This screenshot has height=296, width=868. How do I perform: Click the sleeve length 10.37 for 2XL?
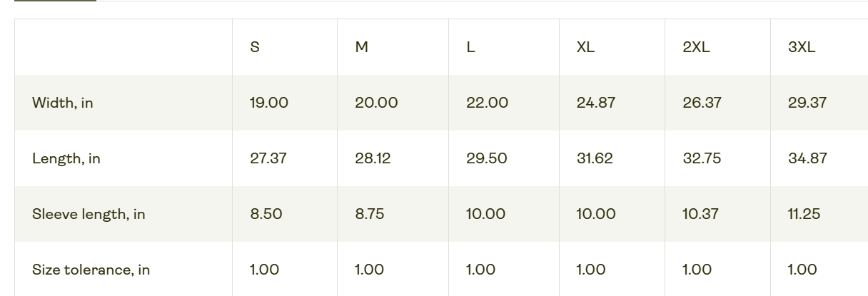tap(700, 214)
